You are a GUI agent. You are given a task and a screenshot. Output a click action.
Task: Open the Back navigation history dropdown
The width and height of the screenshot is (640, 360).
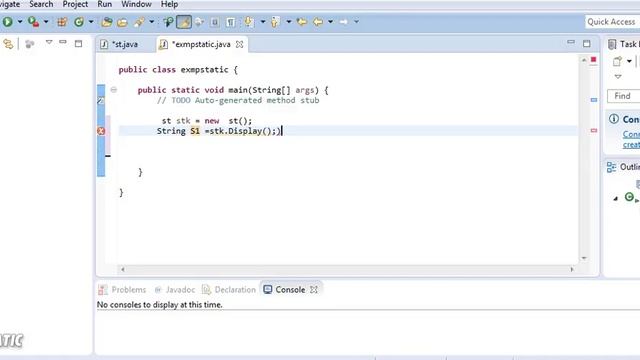coord(330,22)
